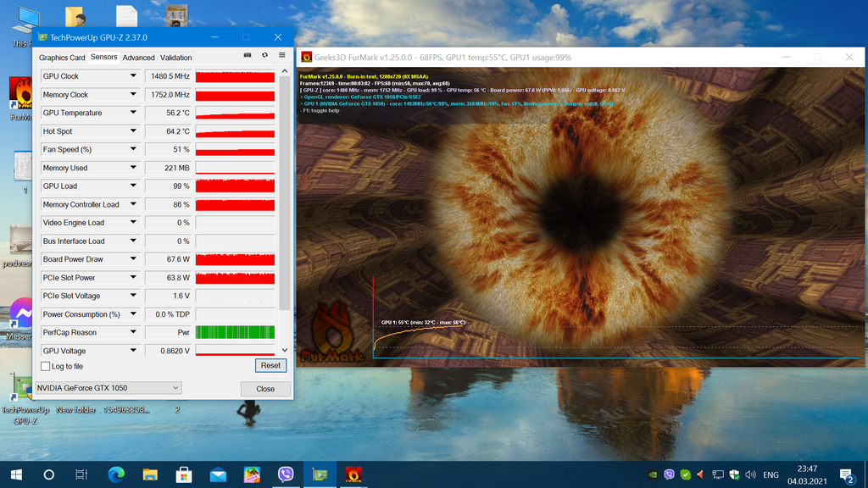This screenshot has height=488, width=868.
Task: Open the Board Power Draw sensor dropdown
Action: (133, 259)
